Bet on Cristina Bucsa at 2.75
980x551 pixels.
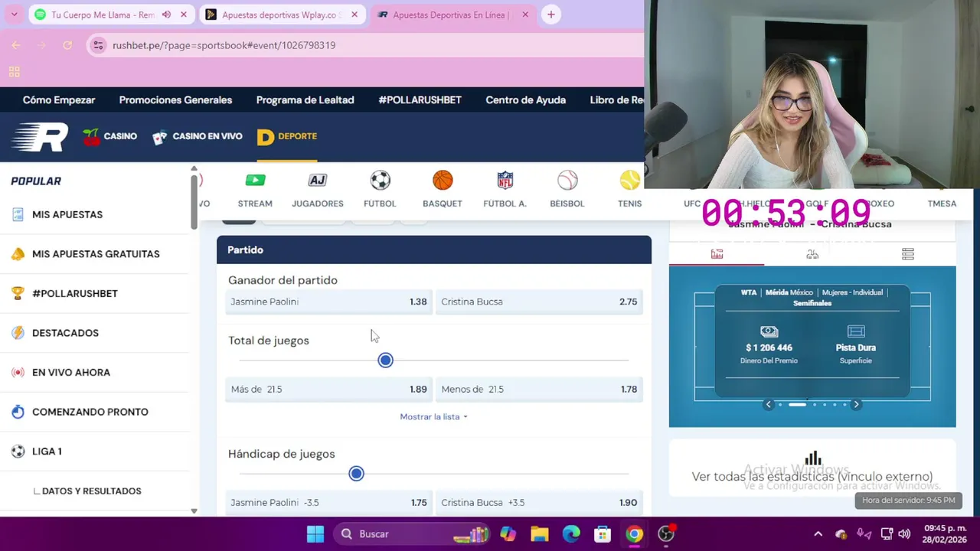pos(539,302)
